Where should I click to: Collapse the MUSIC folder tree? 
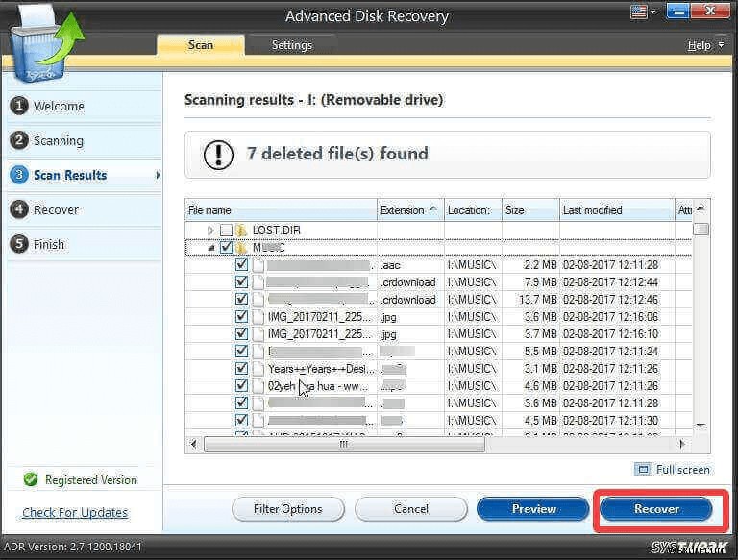point(211,248)
